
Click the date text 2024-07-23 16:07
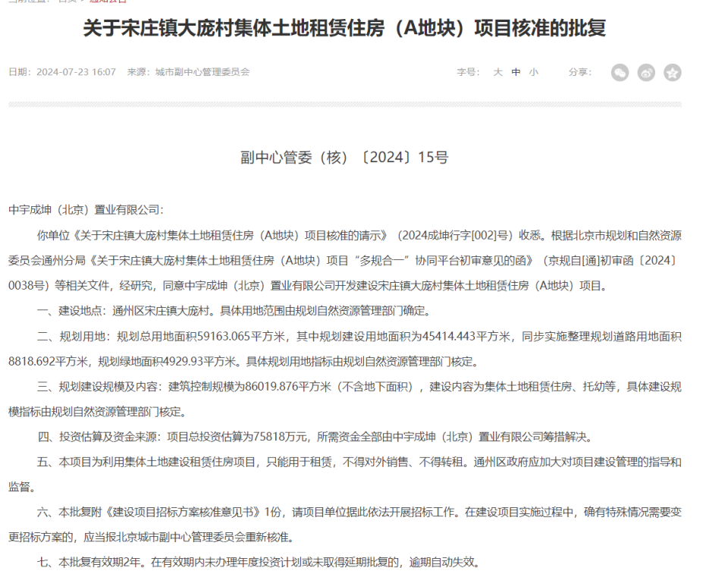[x=76, y=72]
